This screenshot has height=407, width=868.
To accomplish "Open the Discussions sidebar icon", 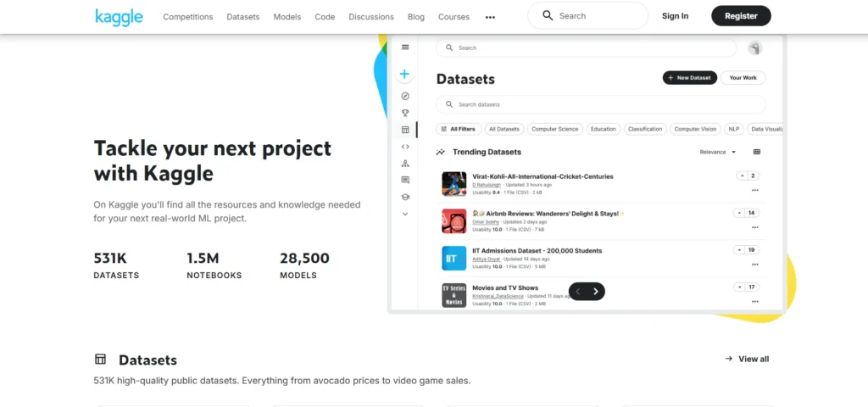I will coord(405,180).
